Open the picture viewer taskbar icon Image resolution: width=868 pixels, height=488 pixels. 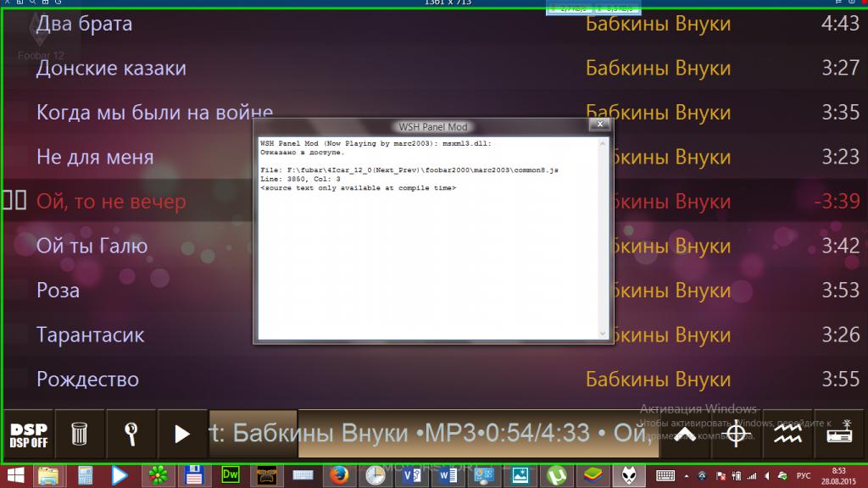click(x=520, y=475)
